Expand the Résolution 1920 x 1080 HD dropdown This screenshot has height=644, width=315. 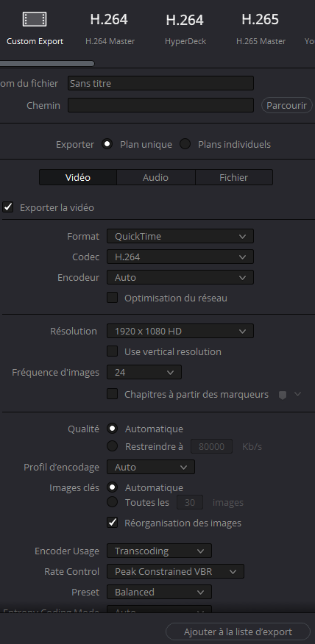point(180,331)
